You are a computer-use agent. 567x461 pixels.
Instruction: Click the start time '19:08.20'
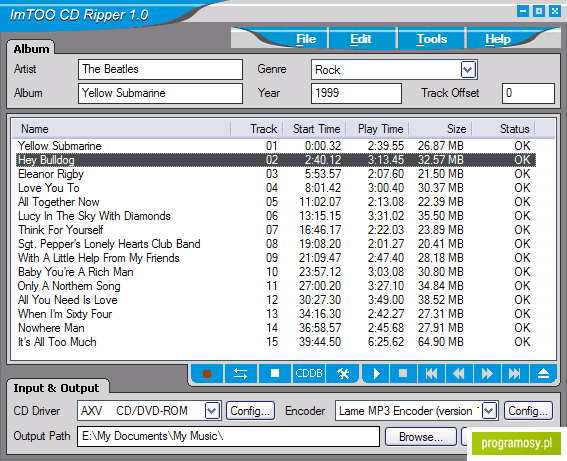point(320,244)
